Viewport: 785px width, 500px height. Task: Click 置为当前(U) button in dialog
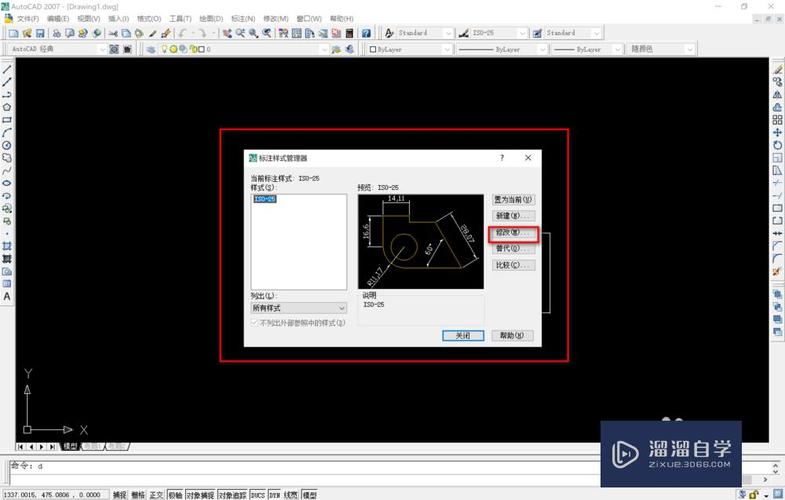[x=513, y=200]
